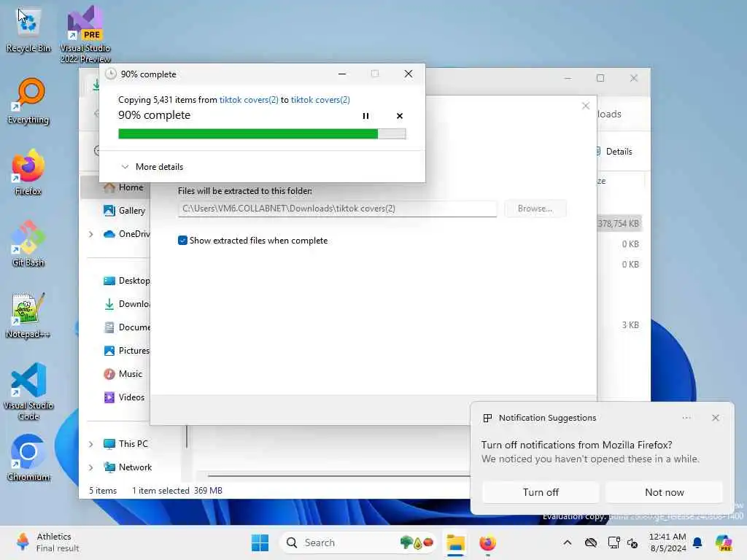Select This PC in sidebar

click(125, 444)
